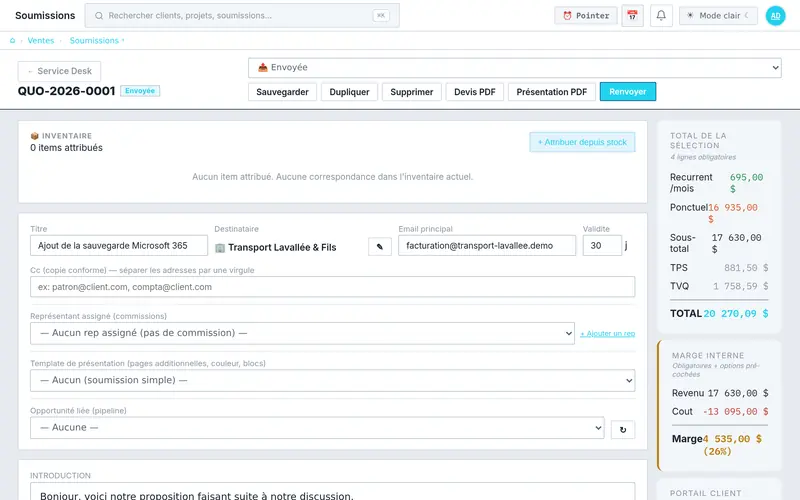Click Revenu value 17 630,00 $
Screen dimensions: 800x500
pyautogui.click(x=738, y=393)
